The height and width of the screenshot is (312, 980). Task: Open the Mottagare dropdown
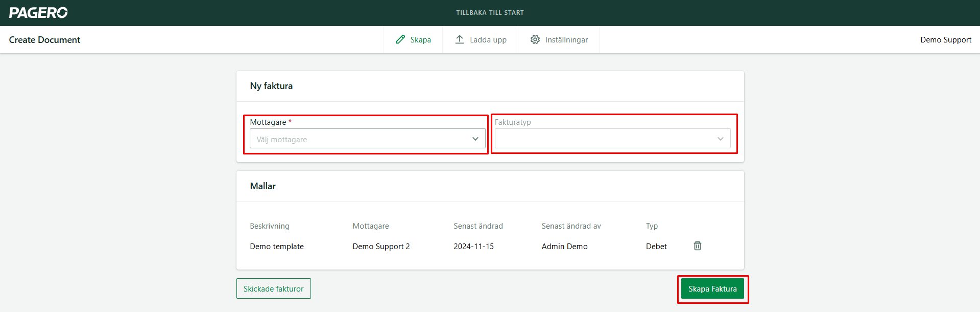coord(368,139)
